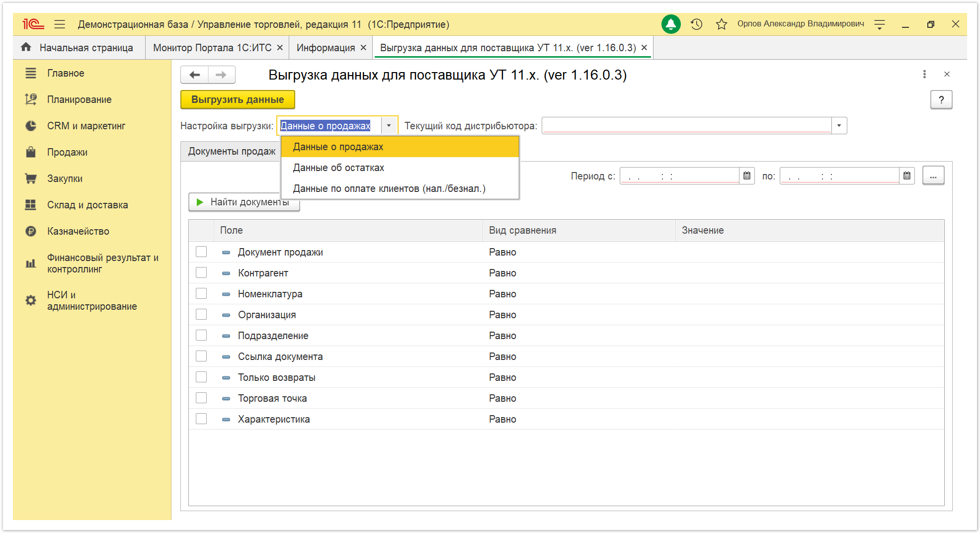Open Главное section in sidebar
The image size is (980, 533).
coord(65,73)
